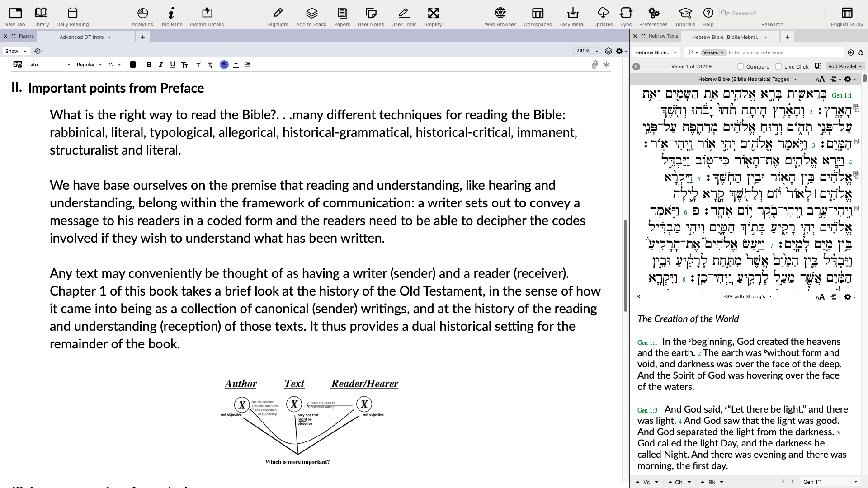Click the verse reference input field
The image size is (868, 488).
784,52
